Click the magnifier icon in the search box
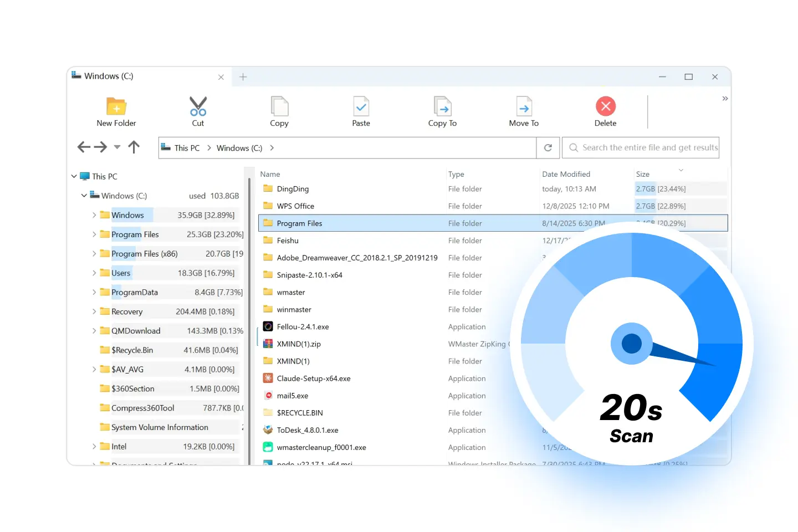This screenshot has height=532, width=798. 574,147
